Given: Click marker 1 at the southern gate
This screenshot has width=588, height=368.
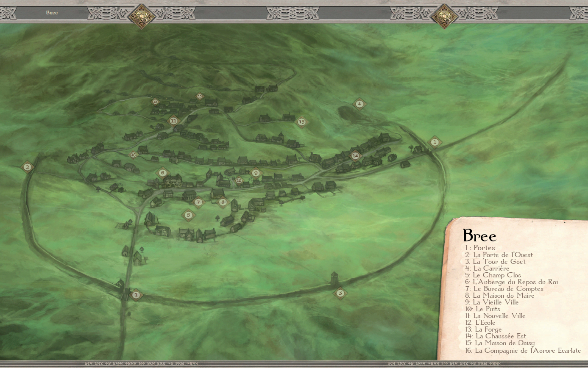Looking at the screenshot, I should pyautogui.click(x=136, y=294).
